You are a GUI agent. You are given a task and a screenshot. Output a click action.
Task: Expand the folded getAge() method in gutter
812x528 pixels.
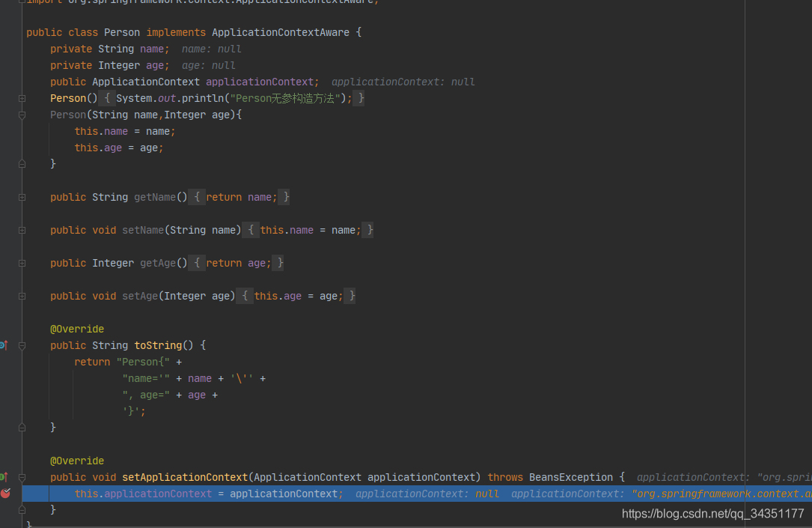22,263
